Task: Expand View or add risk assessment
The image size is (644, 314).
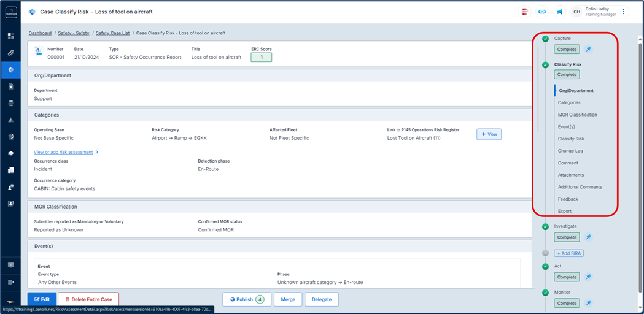Action: (x=66, y=152)
